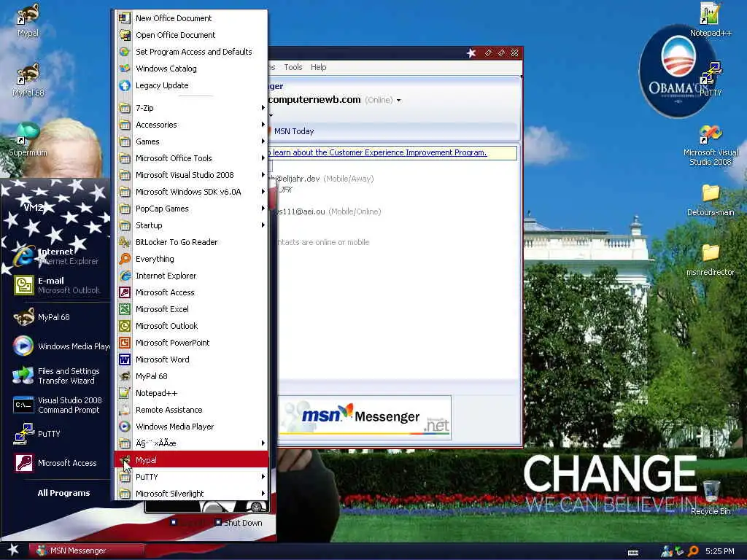
Task: Click the star Start button on taskbar
Action: [x=13, y=551]
